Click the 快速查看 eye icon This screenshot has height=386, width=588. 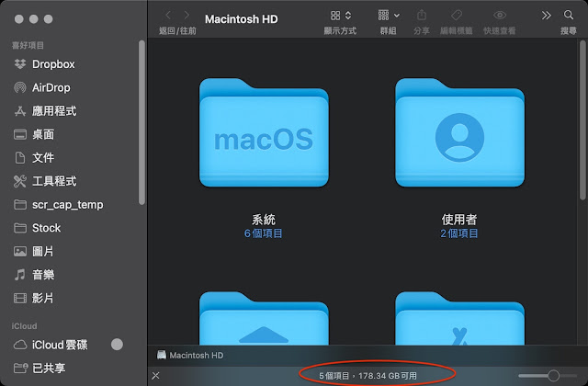pos(500,15)
